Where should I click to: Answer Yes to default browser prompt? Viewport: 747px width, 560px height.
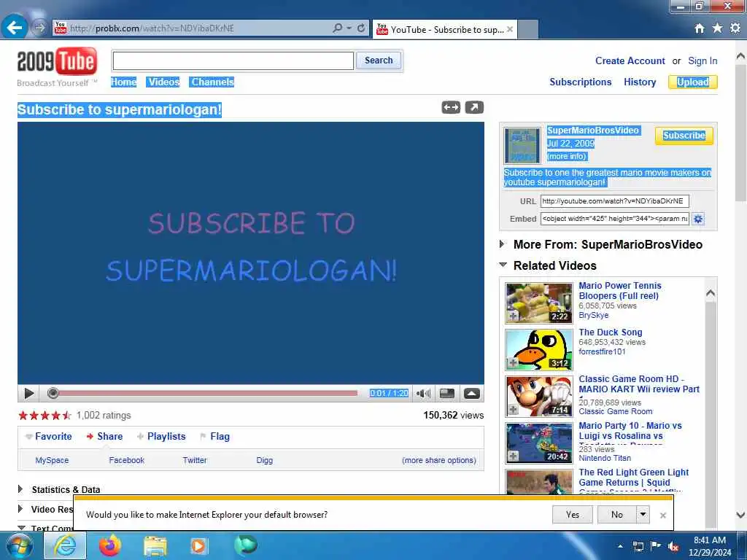tap(572, 514)
